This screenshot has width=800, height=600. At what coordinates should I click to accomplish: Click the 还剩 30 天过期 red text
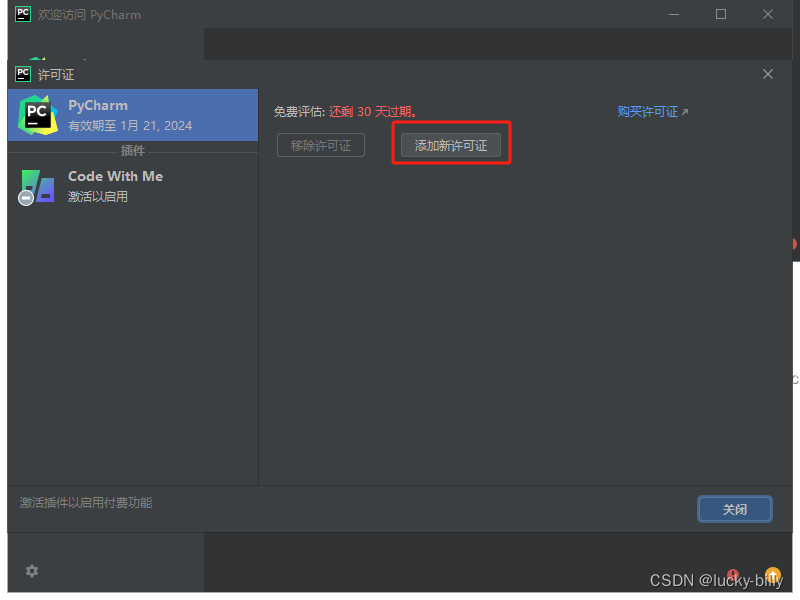tap(372, 112)
